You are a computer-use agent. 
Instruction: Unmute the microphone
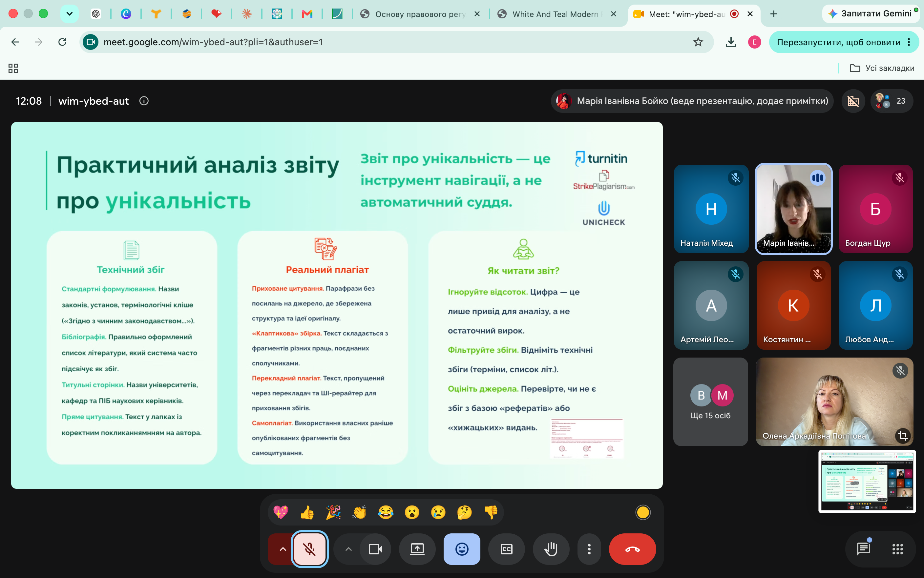click(x=310, y=549)
